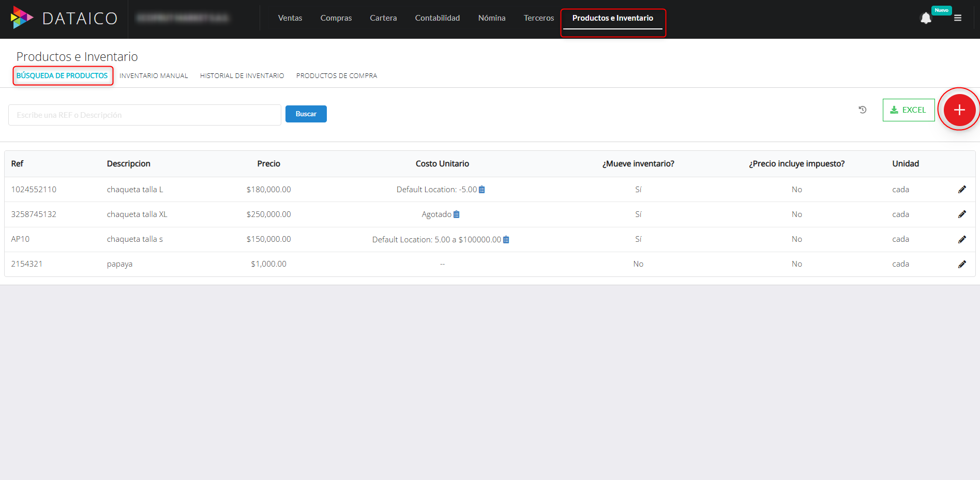Image resolution: width=980 pixels, height=480 pixels.
Task: Edit the "papaya" row using its pencil icon
Action: point(962,264)
